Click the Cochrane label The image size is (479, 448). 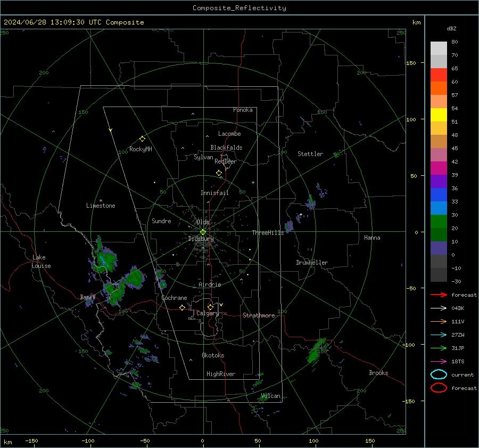(174, 298)
